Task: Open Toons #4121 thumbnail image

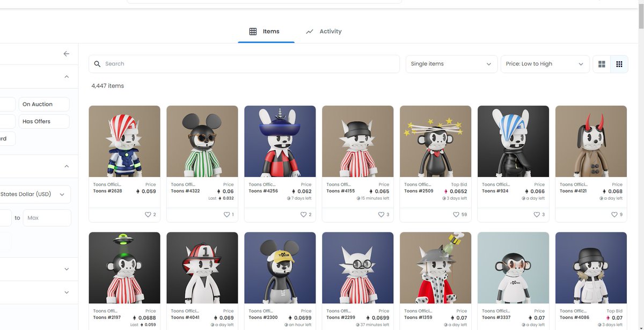Action: (591, 141)
